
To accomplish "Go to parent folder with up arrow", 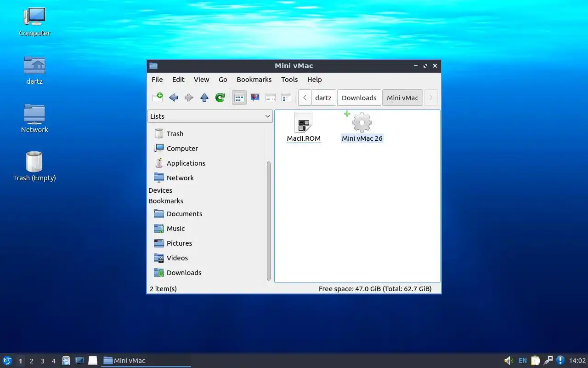I will click(x=204, y=98).
